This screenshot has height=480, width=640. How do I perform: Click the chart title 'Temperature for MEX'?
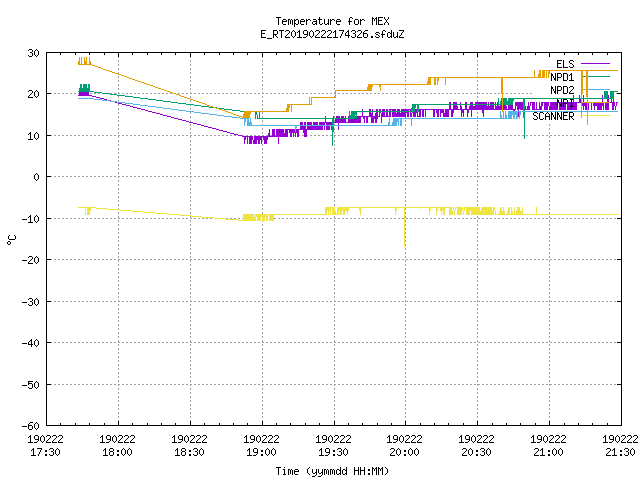pos(332,21)
